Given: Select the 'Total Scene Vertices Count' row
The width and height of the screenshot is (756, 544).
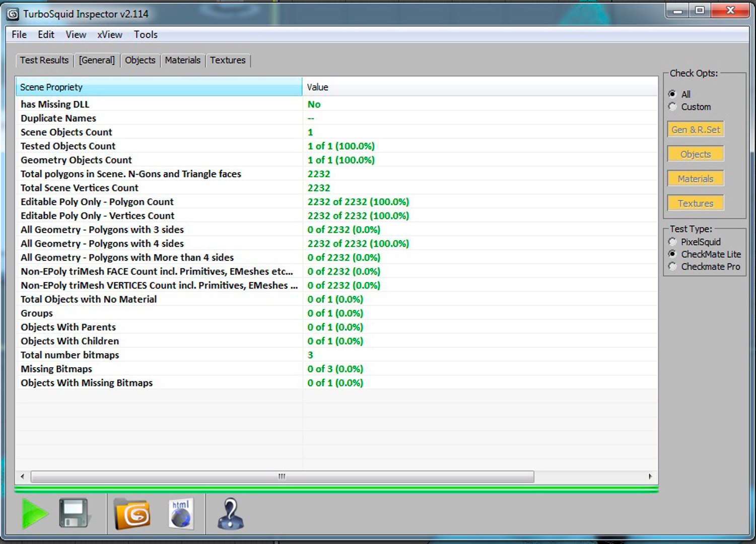Looking at the screenshot, I should pos(336,188).
